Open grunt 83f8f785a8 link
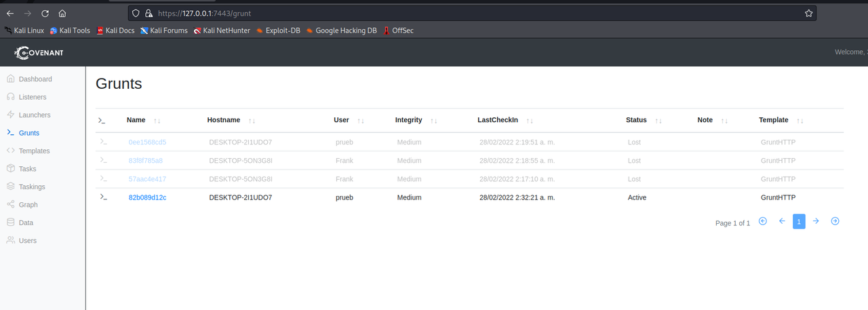 [x=146, y=161]
